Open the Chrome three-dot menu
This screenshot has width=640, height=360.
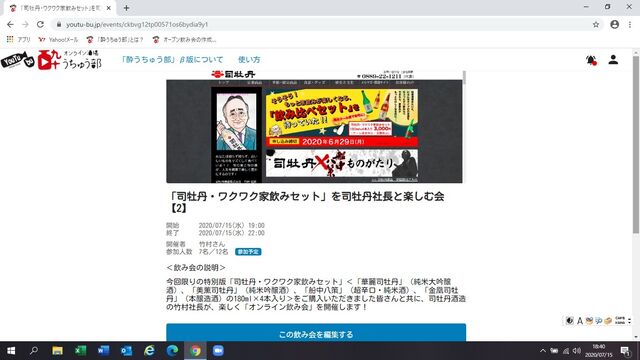[x=630, y=24]
